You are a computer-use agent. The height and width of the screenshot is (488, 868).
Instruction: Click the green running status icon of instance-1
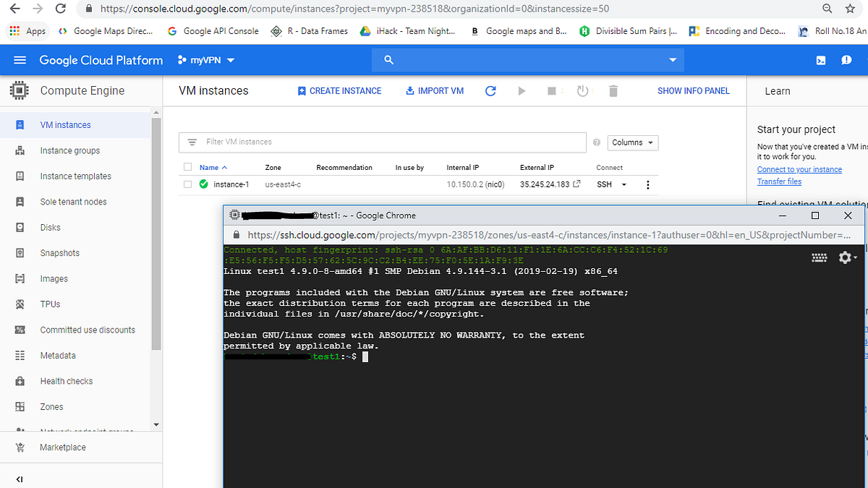[x=204, y=184]
